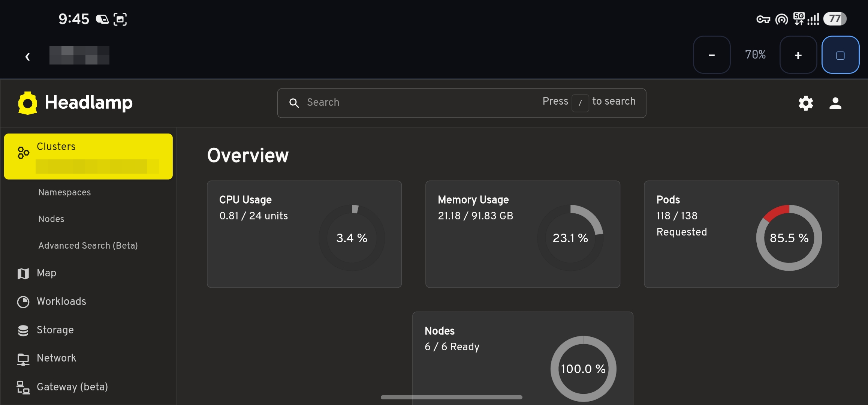Open the Storage section label

(55, 330)
